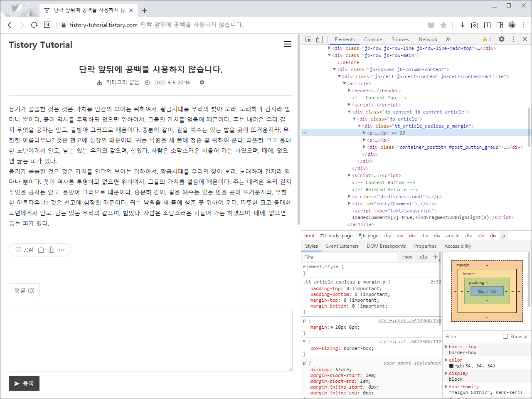
Task: Select article in the breadcrumb trail
Action: pos(453,236)
